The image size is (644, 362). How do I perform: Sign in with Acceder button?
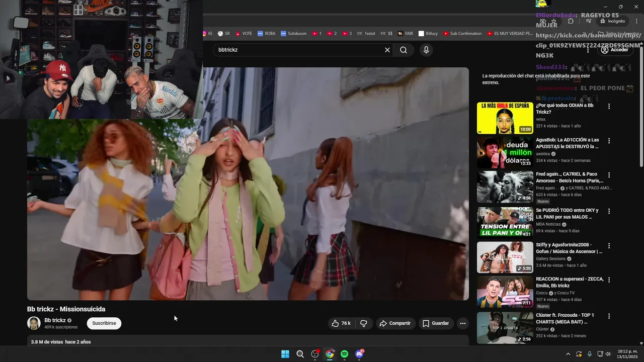(615, 50)
